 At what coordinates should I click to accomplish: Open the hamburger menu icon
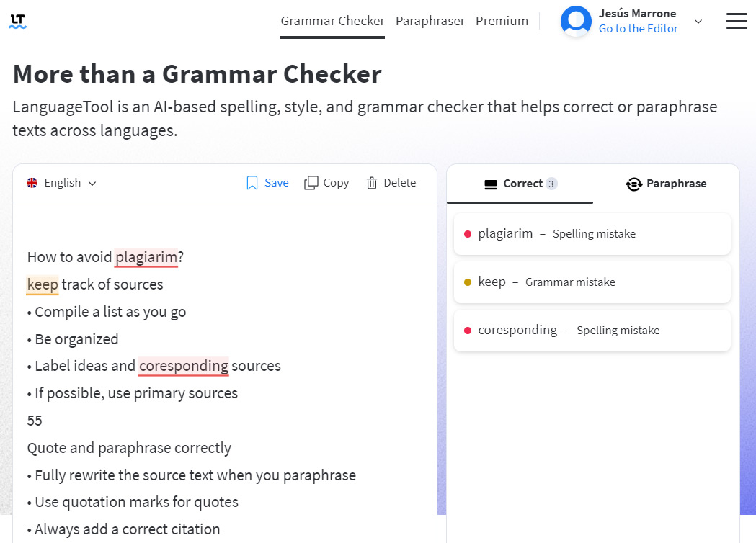pyautogui.click(x=737, y=21)
